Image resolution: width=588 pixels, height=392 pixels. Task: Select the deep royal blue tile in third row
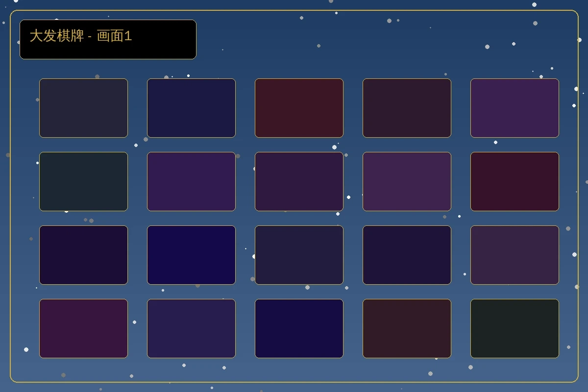coord(191,255)
